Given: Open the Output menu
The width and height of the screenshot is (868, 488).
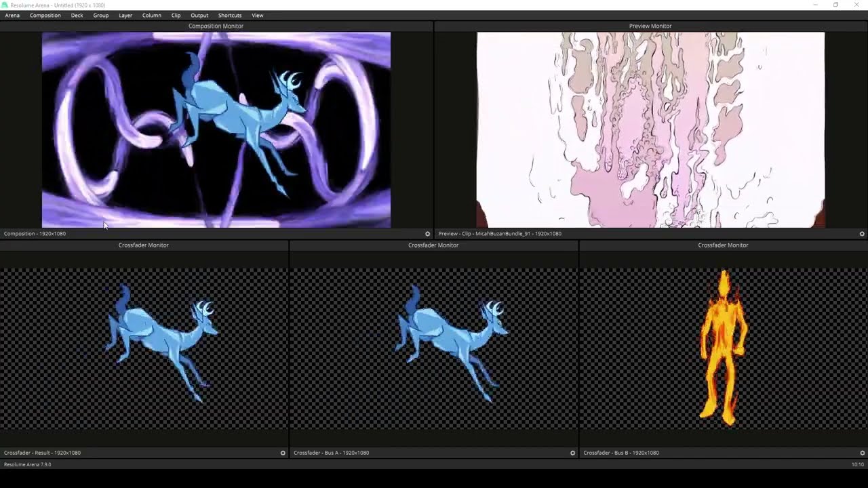Looking at the screenshot, I should [x=199, y=15].
